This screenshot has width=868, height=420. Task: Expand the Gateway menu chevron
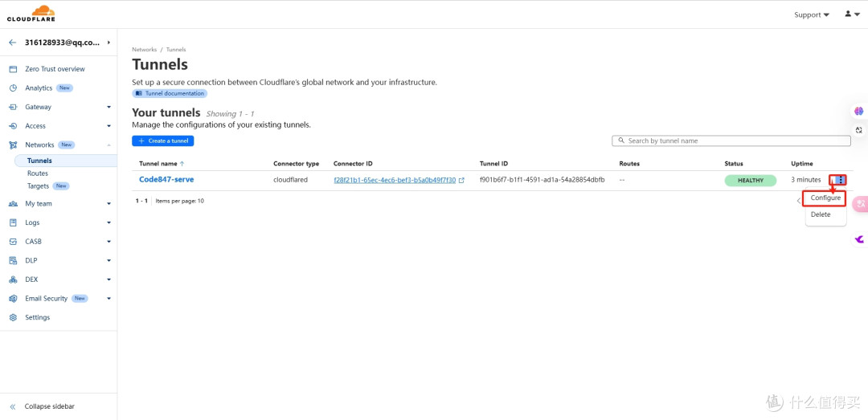click(x=109, y=107)
